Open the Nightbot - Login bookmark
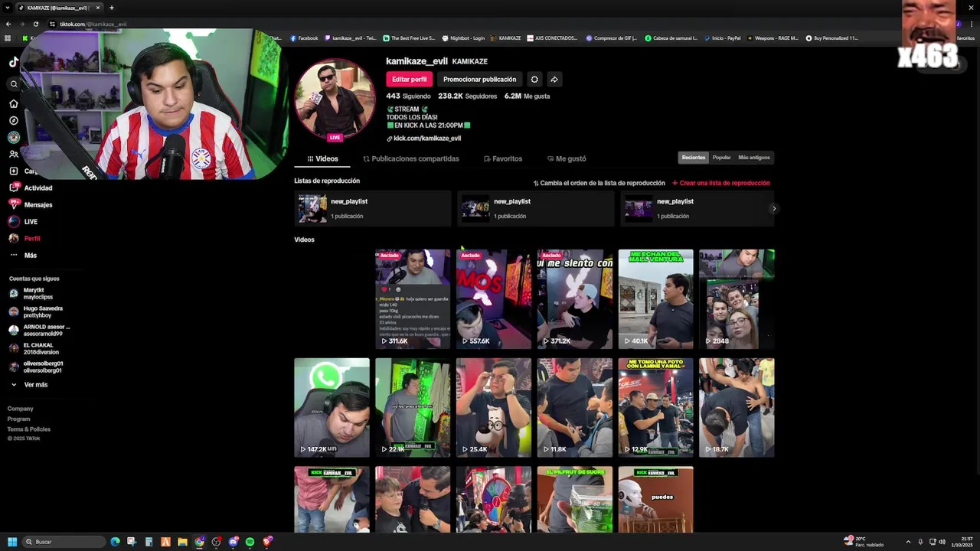This screenshot has height=551, width=980. [464, 37]
